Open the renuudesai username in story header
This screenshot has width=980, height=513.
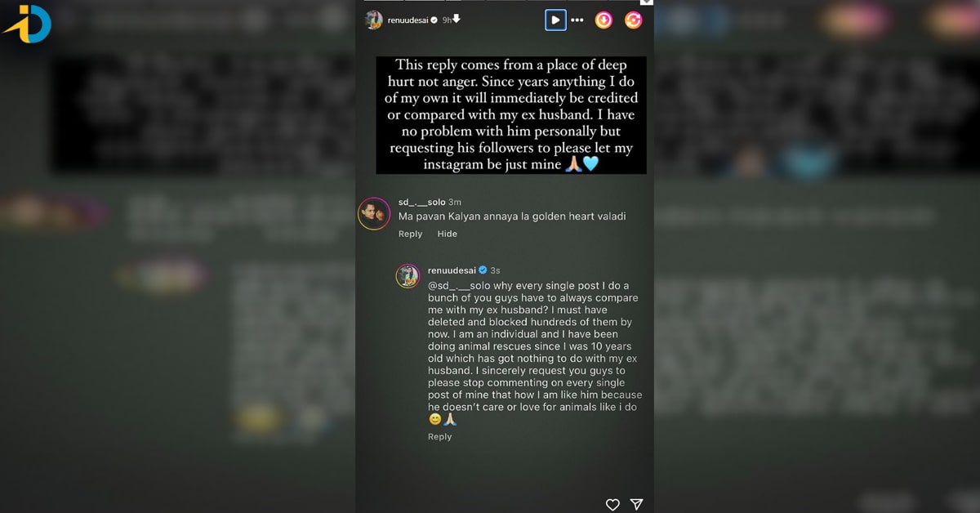pos(408,20)
